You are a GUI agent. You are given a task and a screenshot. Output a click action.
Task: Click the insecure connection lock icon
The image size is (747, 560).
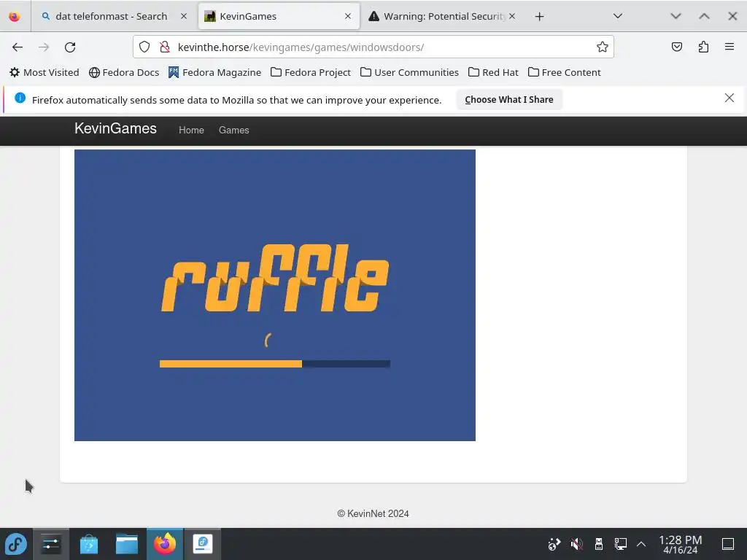pos(165,47)
